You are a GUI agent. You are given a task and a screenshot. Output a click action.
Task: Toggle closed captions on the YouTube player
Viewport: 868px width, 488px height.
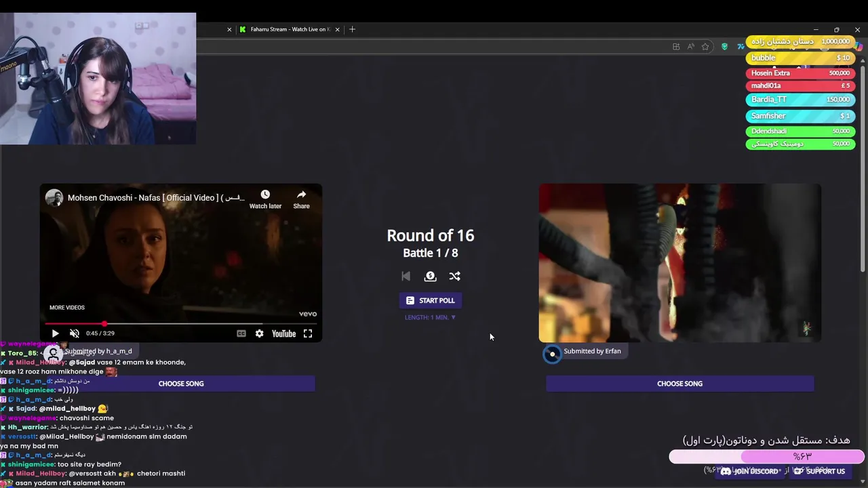pos(241,333)
